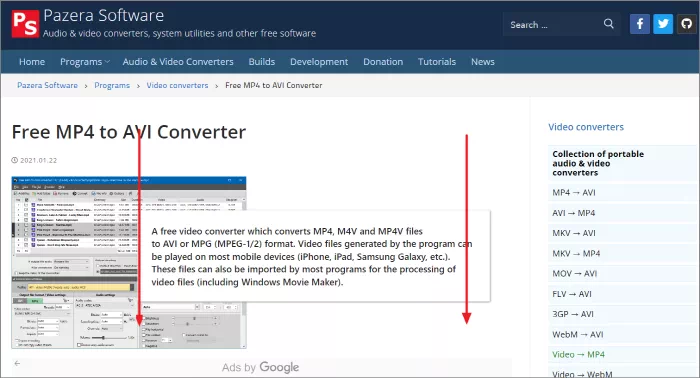Open the converter screenshot thumbnail
The width and height of the screenshot is (700, 378).
tap(129, 262)
